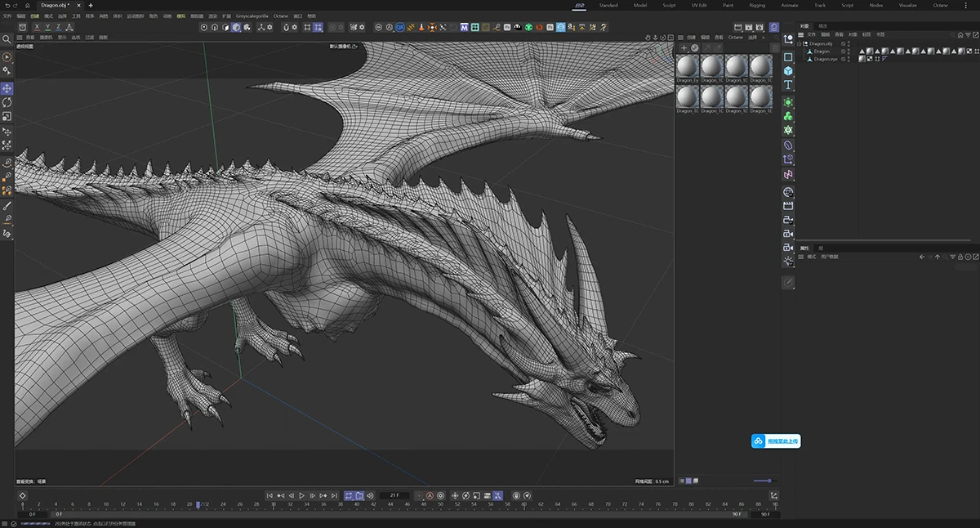Click the Autokeying button in timeline

pyautogui.click(x=430, y=495)
